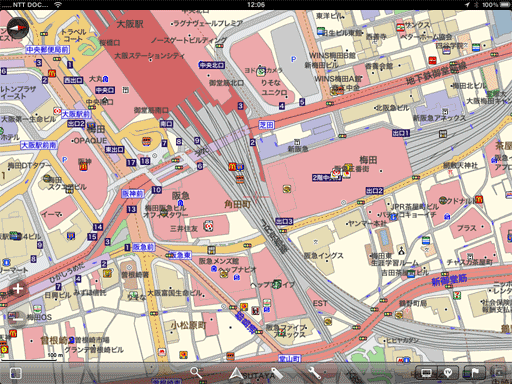Tap the monitor display icon in the toolbar
Viewport: 512px width, 384px height.
pyautogui.click(x=426, y=373)
